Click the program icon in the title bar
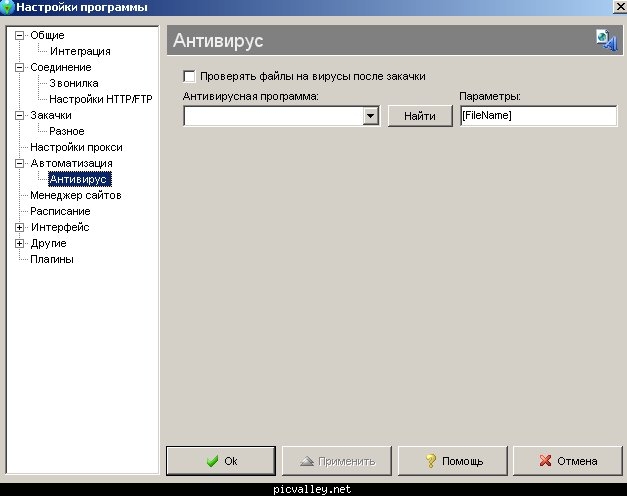 7,7
